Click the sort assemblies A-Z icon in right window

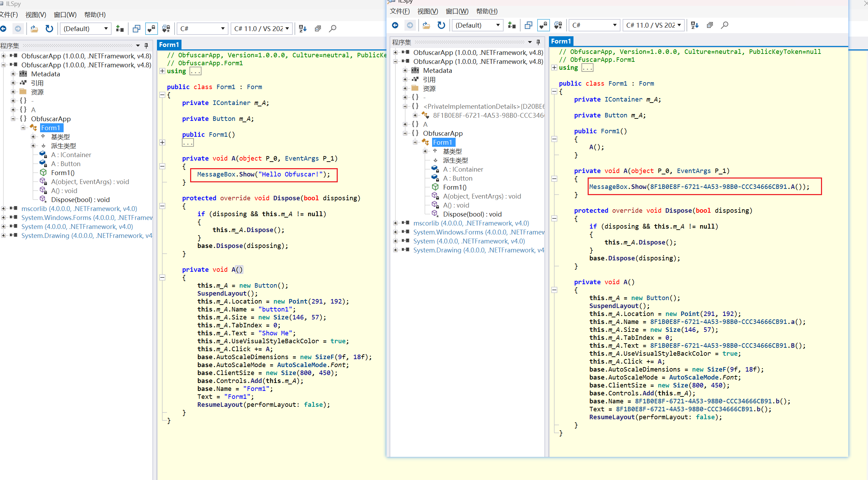694,25
